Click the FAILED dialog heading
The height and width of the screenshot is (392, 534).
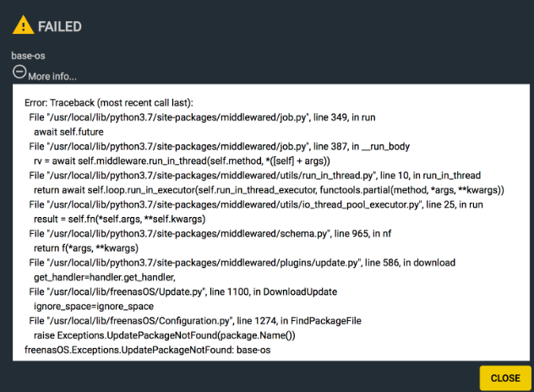click(60, 26)
